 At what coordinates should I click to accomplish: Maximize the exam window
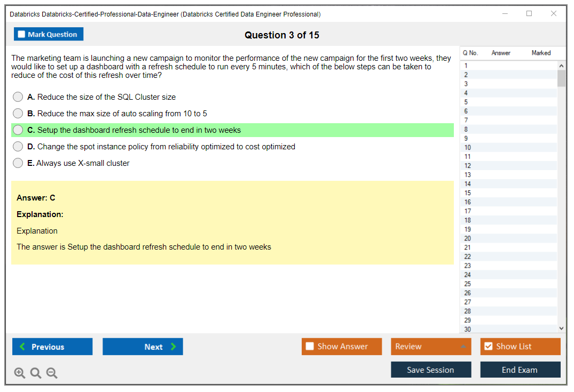(x=529, y=14)
